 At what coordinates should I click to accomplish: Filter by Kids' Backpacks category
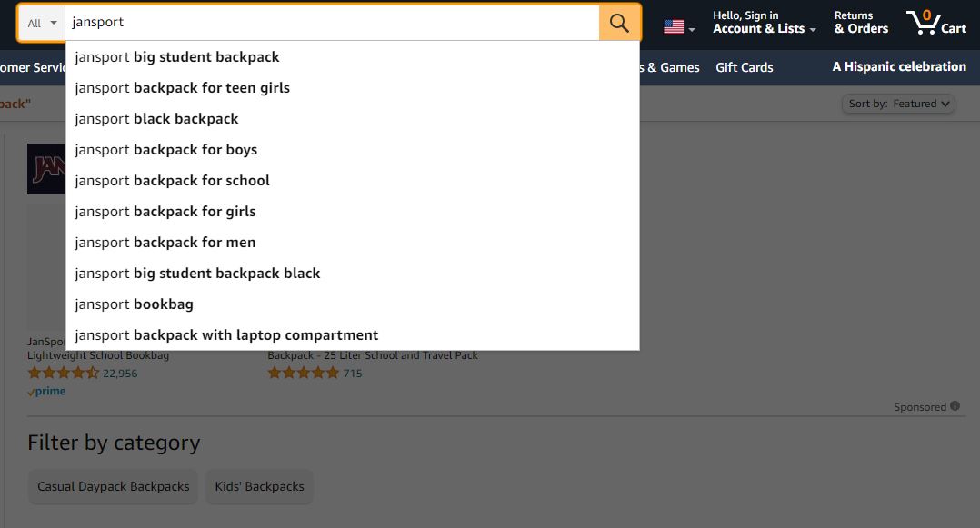tap(259, 487)
